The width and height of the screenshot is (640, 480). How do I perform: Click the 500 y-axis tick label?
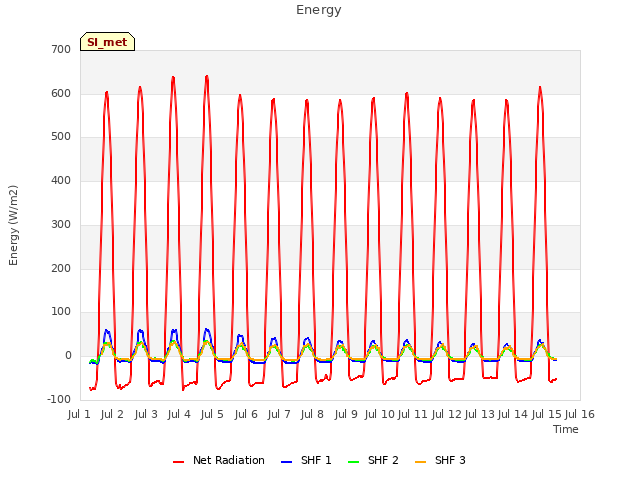click(61, 137)
